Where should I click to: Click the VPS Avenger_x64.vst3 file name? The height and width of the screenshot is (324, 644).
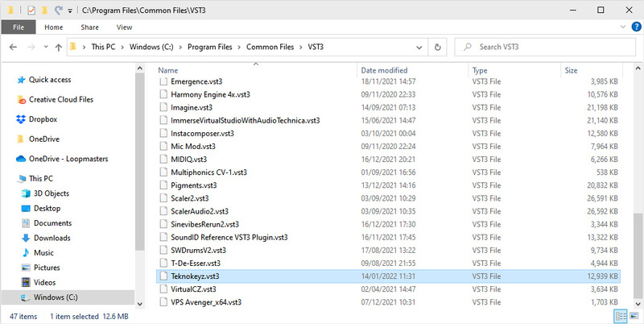[x=206, y=302]
